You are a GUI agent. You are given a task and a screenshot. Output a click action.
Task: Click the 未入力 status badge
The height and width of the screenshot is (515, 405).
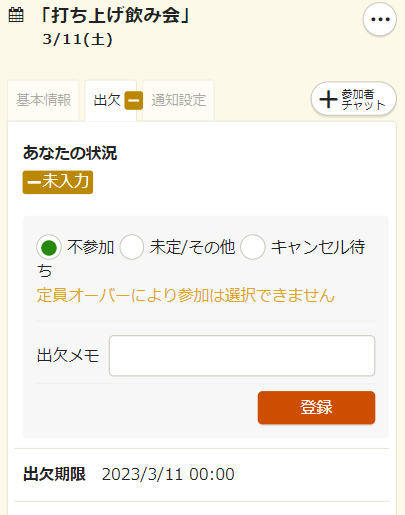(58, 182)
